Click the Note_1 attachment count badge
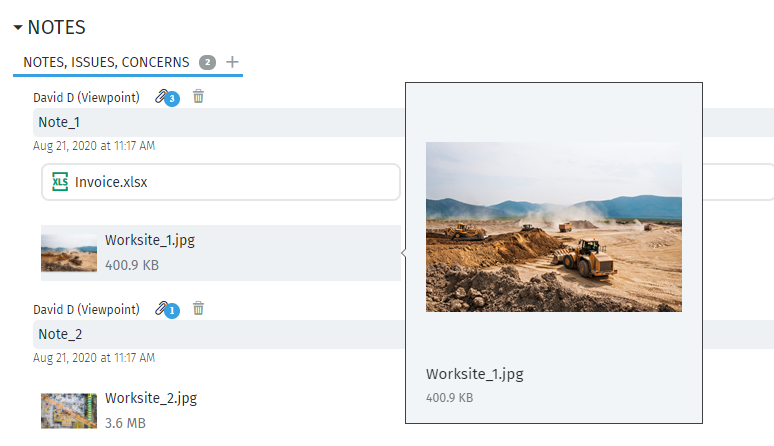The width and height of the screenshot is (774, 446). [x=172, y=99]
